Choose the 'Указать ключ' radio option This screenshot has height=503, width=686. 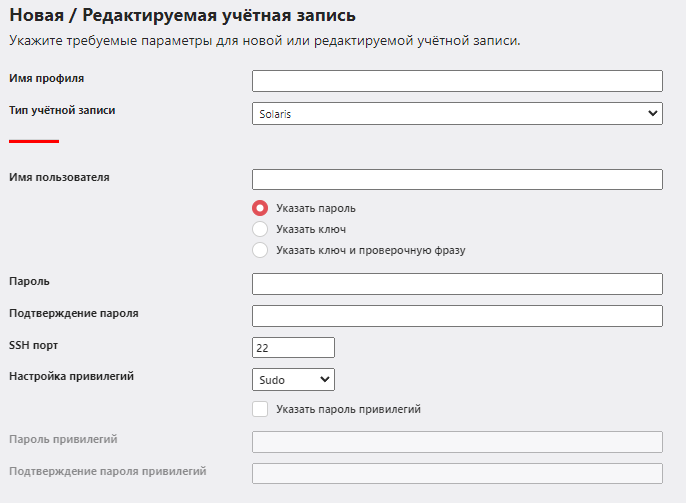(x=260, y=229)
